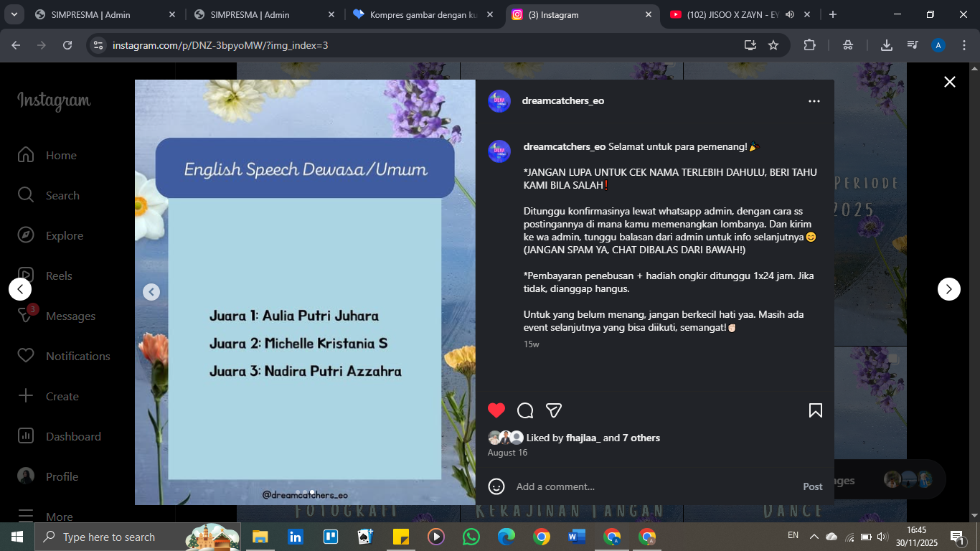The image size is (980, 551).
Task: Open WhatsApp from the Windows taskbar
Action: 471,537
